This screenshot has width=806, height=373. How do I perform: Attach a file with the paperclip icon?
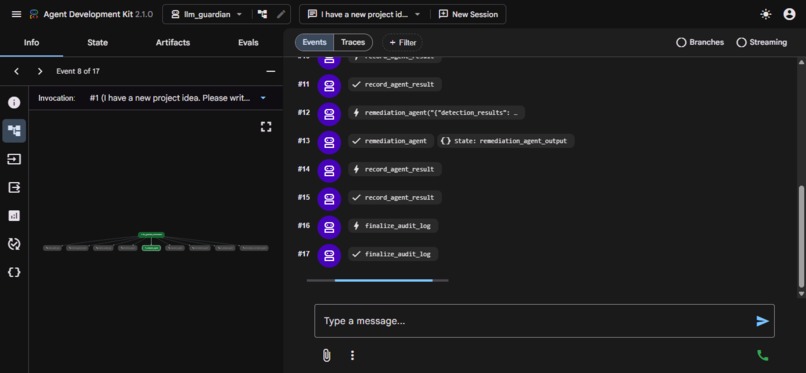326,355
